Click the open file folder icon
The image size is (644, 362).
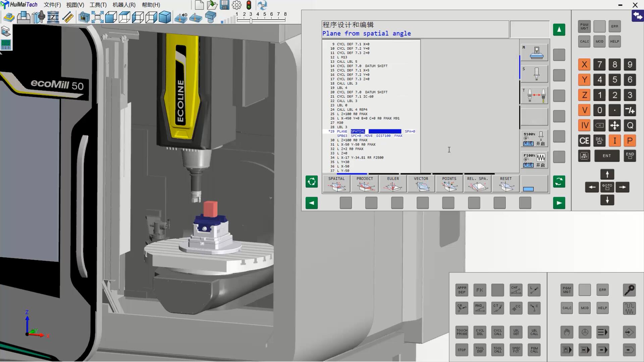coord(212,5)
